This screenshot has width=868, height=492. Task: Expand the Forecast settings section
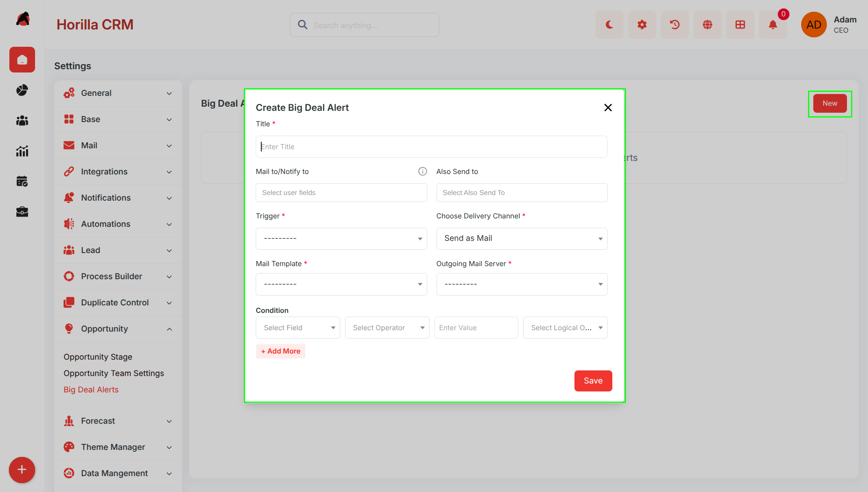click(x=118, y=421)
